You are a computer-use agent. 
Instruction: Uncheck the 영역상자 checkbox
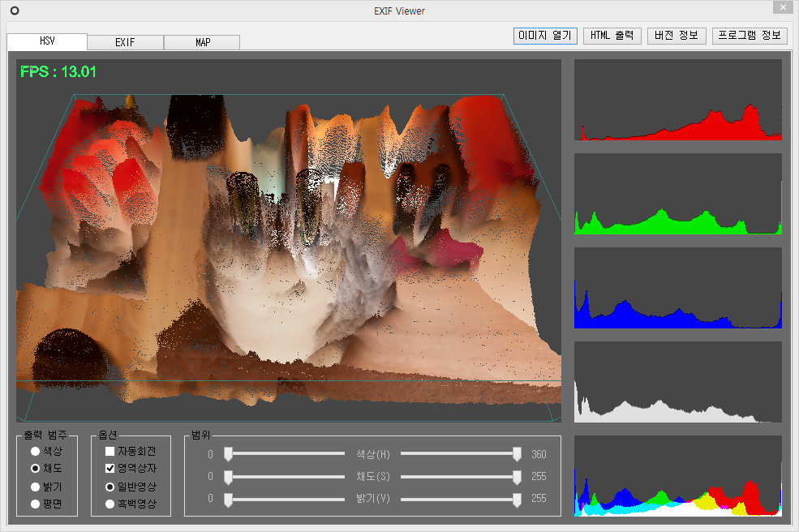tap(110, 469)
